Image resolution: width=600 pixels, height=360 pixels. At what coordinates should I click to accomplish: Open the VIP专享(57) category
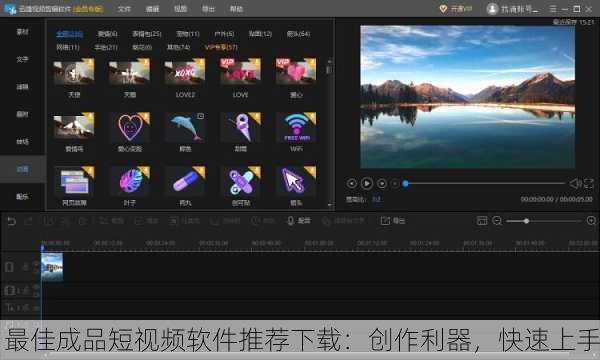tap(221, 47)
